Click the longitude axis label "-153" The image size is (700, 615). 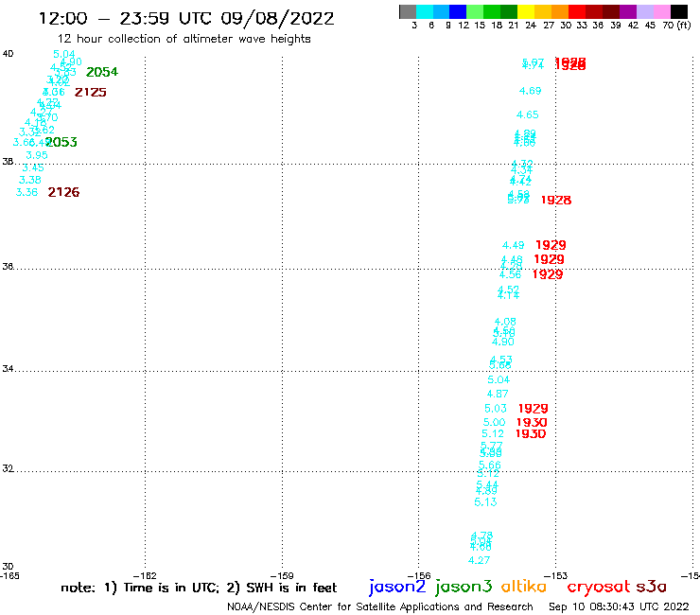coord(555,575)
